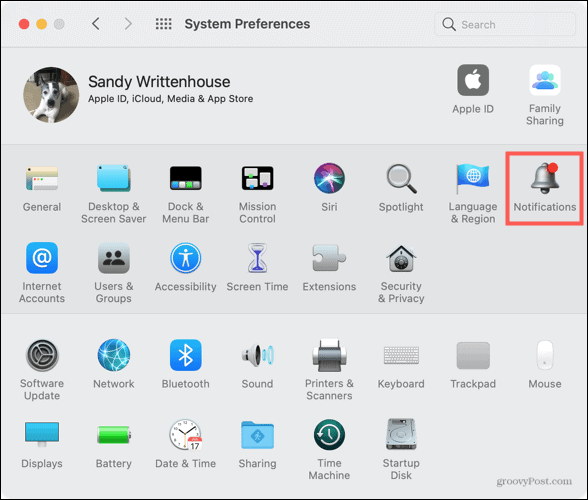This screenshot has width=588, height=500.
Task: Click the magnifying glass in Search field
Action: pos(449,24)
